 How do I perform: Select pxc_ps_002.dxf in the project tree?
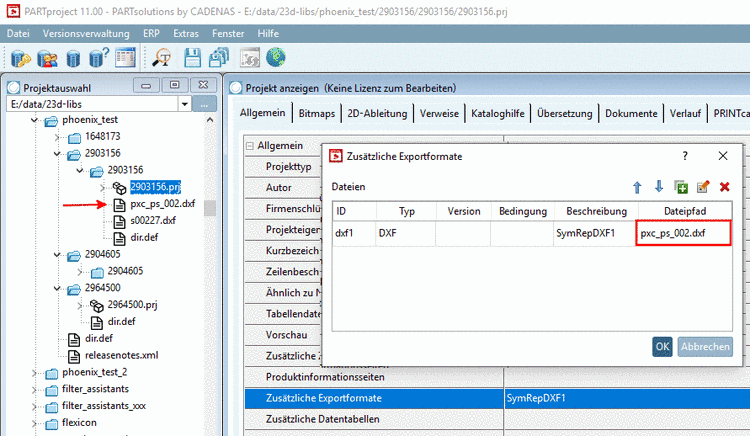pos(163,204)
